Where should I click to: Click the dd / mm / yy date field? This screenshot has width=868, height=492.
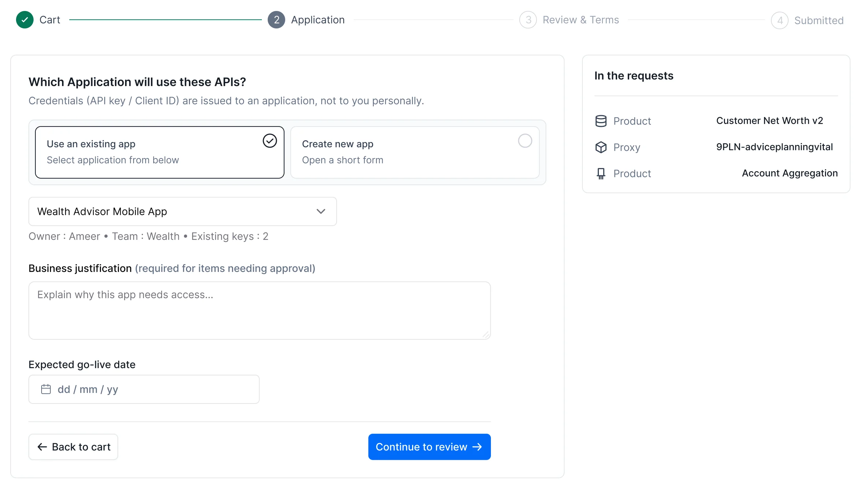[x=144, y=389]
